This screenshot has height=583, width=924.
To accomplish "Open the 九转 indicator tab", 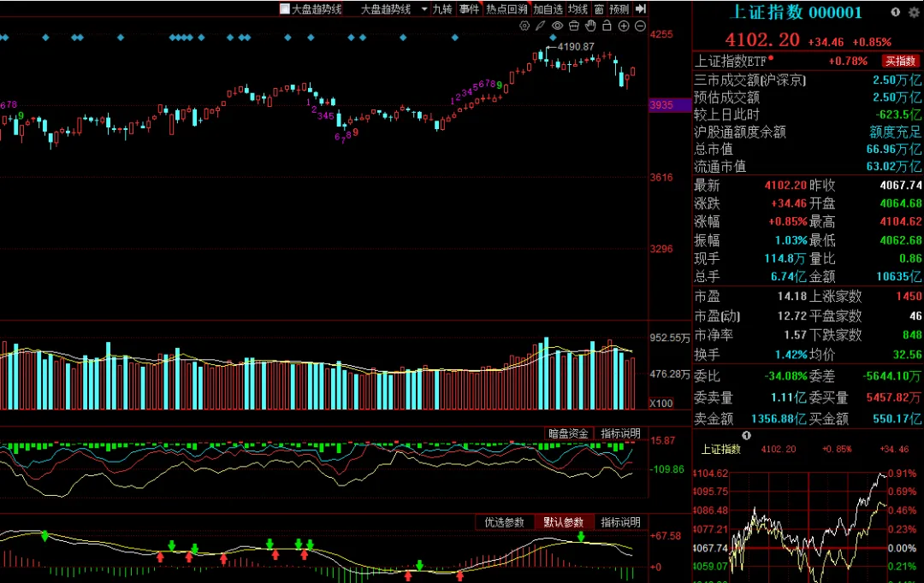I will (442, 9).
